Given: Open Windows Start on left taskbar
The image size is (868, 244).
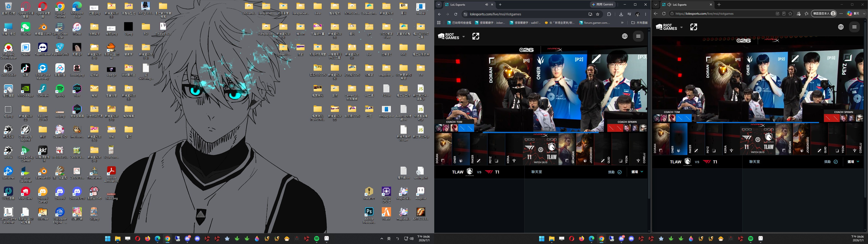Looking at the screenshot, I should point(108,239).
